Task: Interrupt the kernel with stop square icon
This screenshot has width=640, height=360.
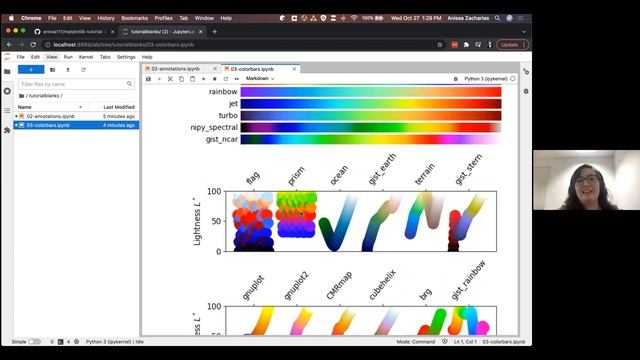Action: pos(215,79)
